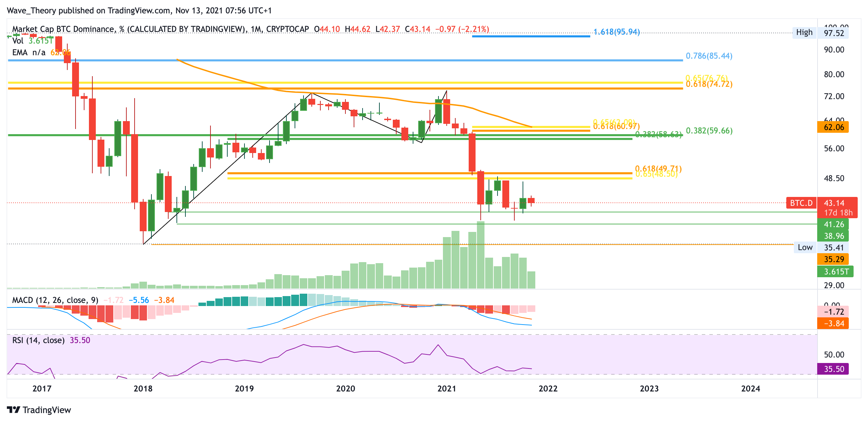
Task: Click the orange 62.06 EMA price tag
Action: tap(833, 127)
